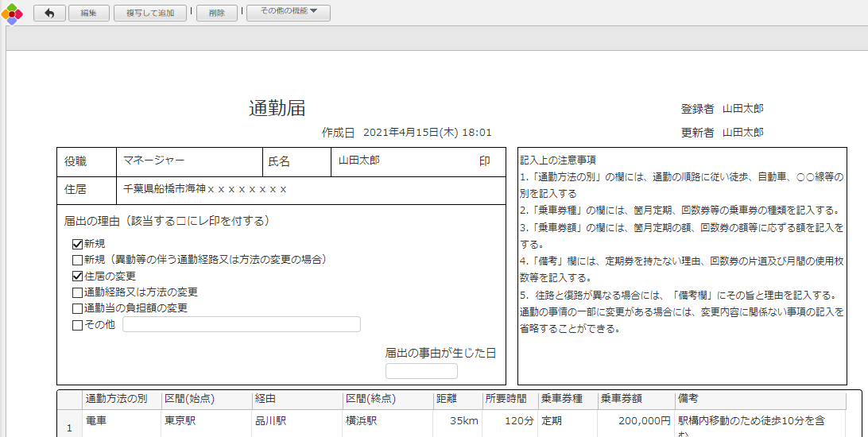Viewport: 868px width, 437px height.
Task: Go back using the arrow button
Action: [49, 13]
